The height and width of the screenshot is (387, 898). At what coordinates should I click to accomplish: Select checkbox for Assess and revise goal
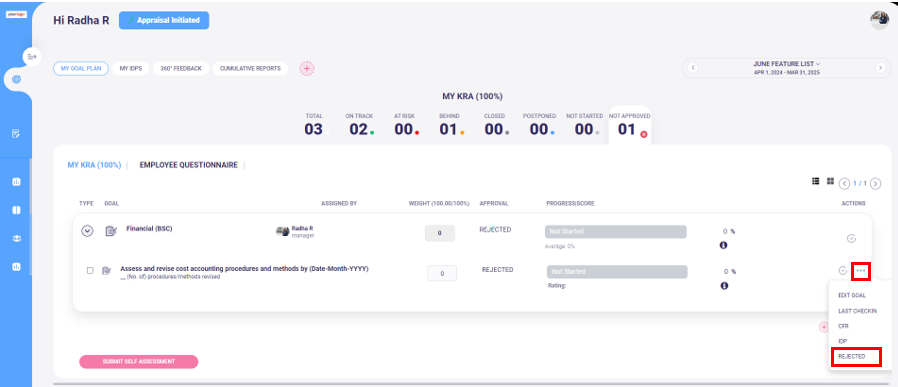[90, 271]
